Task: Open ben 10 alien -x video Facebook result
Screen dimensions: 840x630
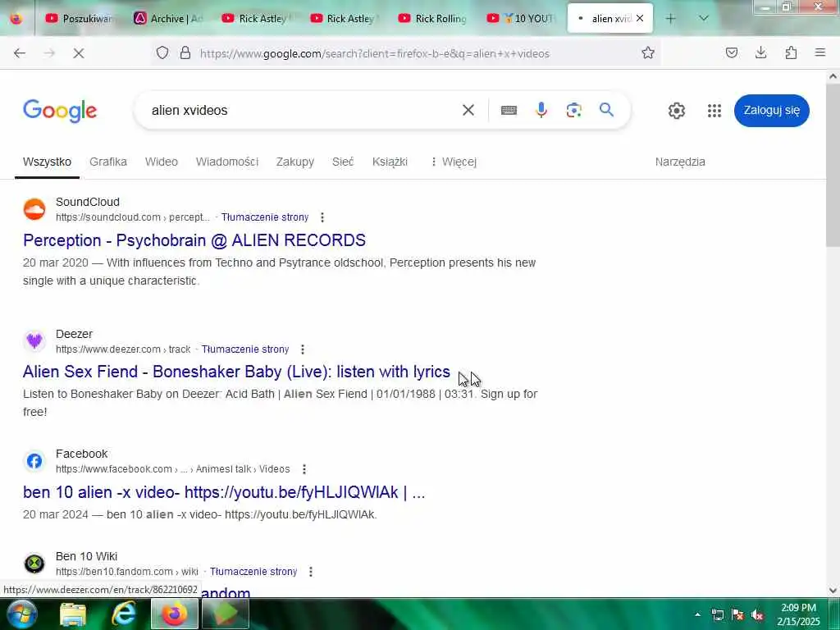Action: coord(224,492)
